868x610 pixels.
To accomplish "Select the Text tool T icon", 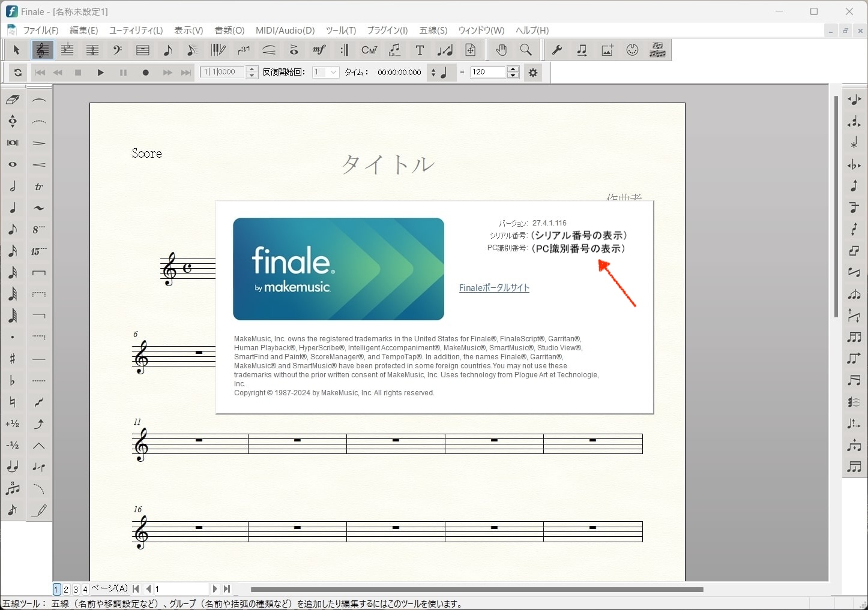I will point(420,50).
